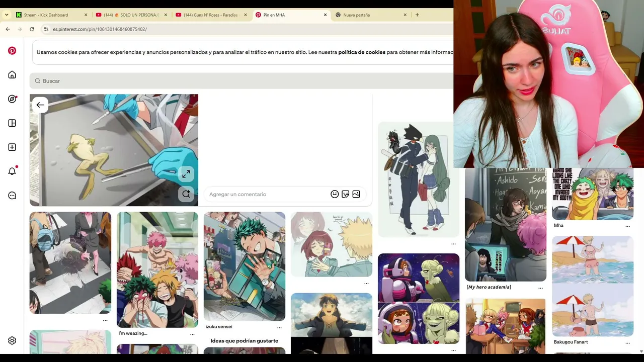Open the Tokoyami and Tsuyu pin thumbnail
The image size is (644, 362).
pos(419,179)
